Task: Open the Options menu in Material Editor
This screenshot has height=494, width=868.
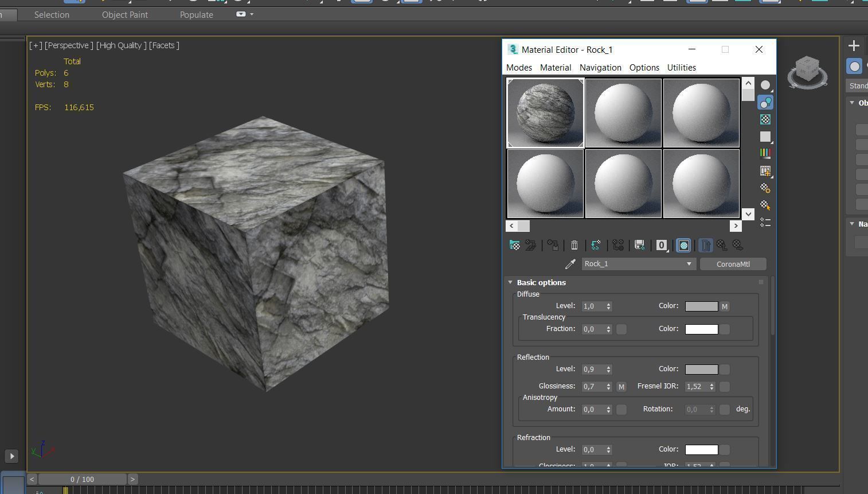Action: pyautogui.click(x=644, y=68)
